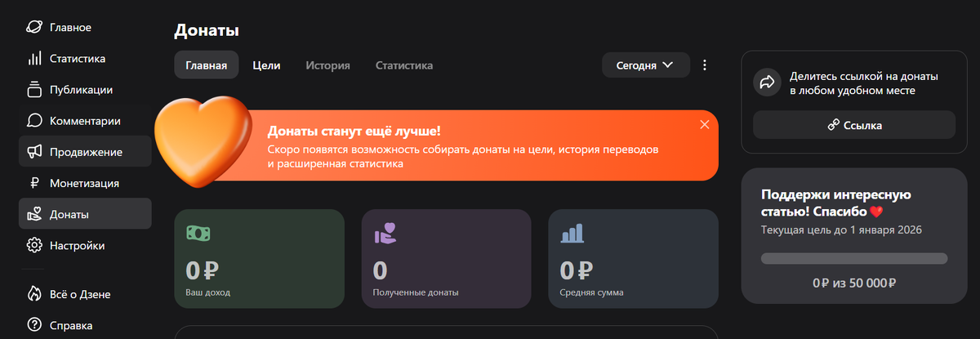Close the orange donations banner
Viewport: 980px width, 339px height.
click(705, 124)
